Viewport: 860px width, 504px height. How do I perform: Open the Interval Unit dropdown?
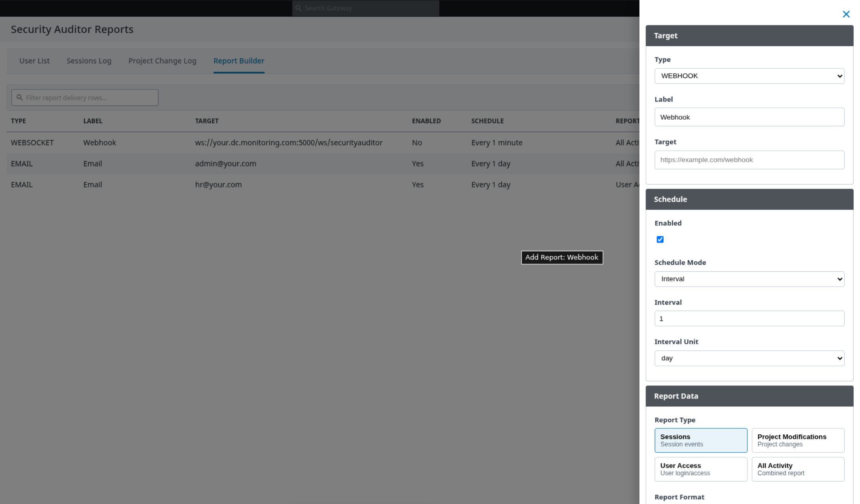click(749, 358)
